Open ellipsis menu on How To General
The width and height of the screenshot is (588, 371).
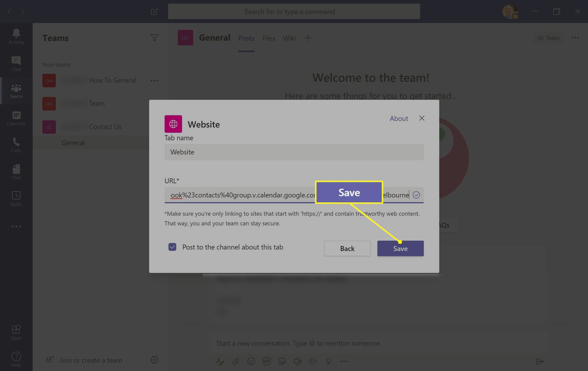[155, 80]
